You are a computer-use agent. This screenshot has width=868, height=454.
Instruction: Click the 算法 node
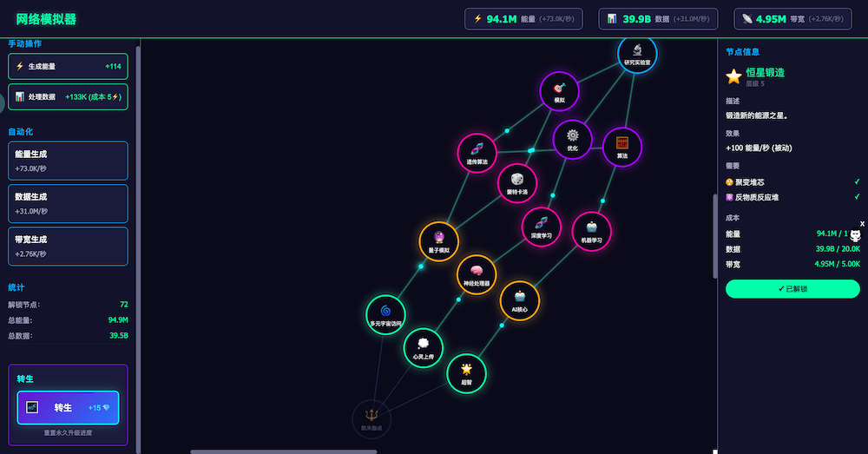[x=621, y=147]
